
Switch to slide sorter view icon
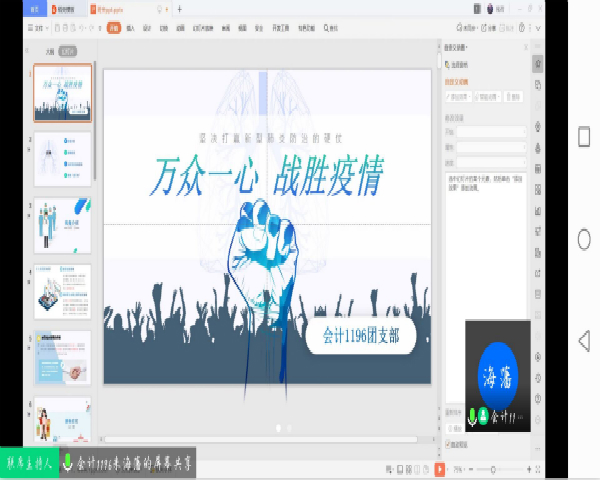[x=409, y=469]
